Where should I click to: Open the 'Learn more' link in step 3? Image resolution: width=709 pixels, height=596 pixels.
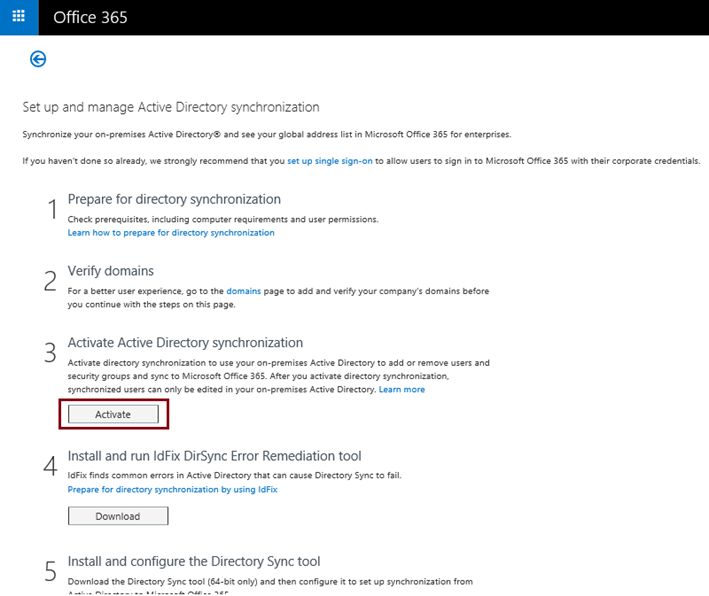click(x=402, y=389)
